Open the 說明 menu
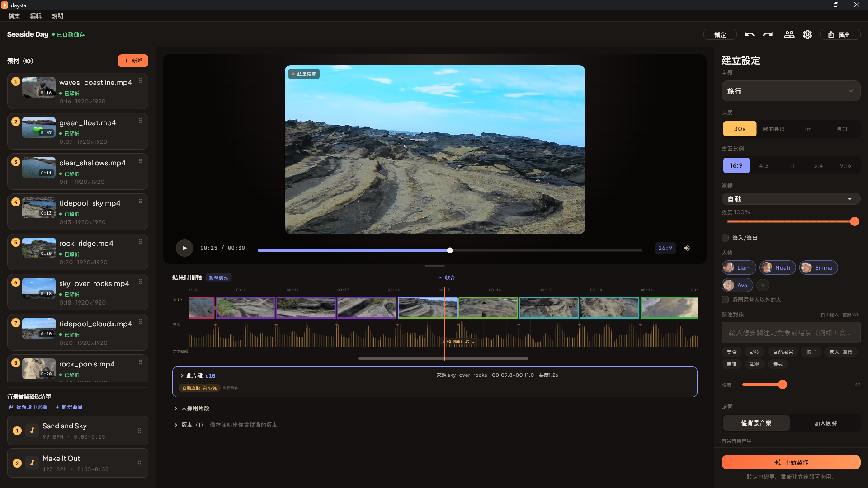Image resolution: width=868 pixels, height=488 pixels. coord(57,16)
